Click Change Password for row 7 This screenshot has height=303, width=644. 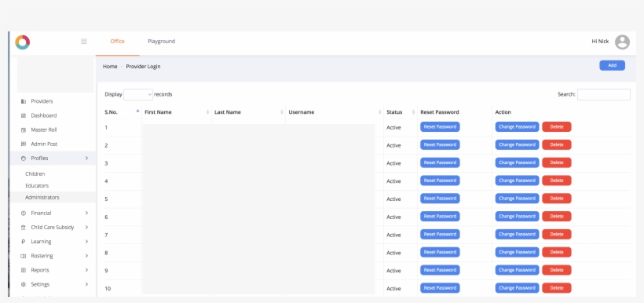pos(517,235)
